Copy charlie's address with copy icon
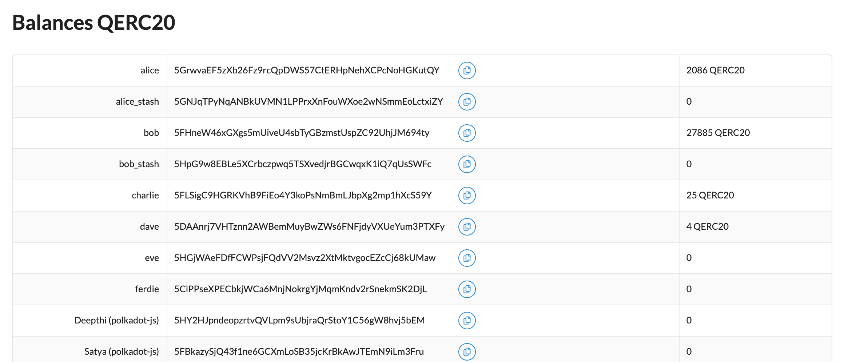 tap(467, 196)
